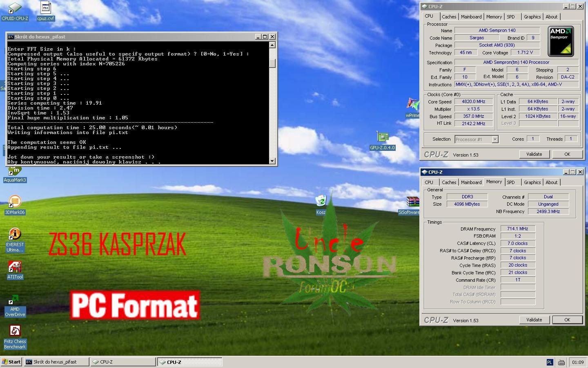Click the NB Frequency 2499.3 MHz value

[548, 212]
